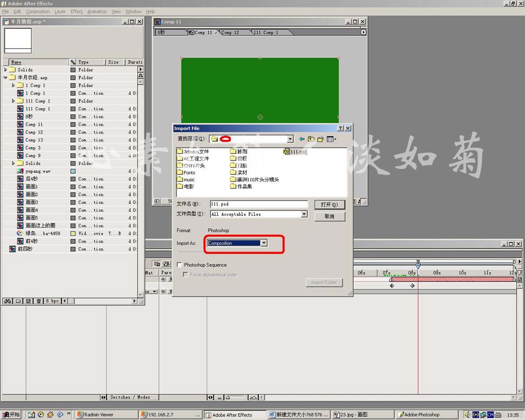Open the File menu
The image size is (525, 420).
click(6, 11)
